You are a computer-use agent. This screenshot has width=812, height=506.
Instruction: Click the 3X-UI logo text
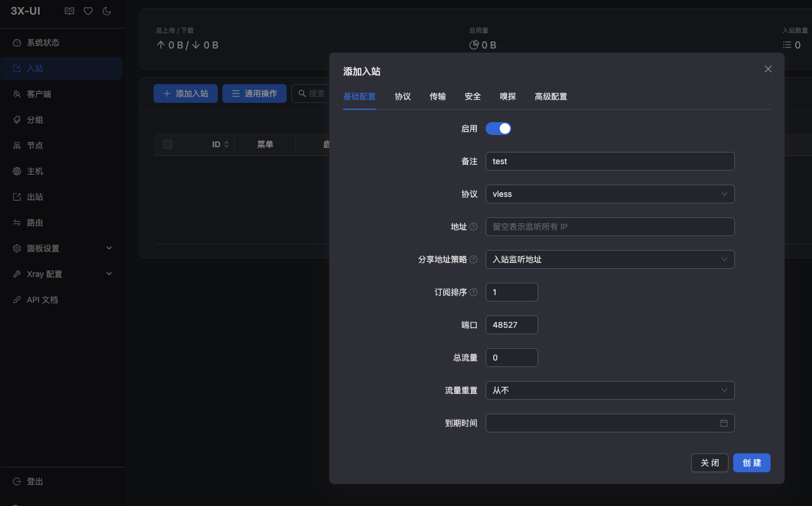click(26, 11)
